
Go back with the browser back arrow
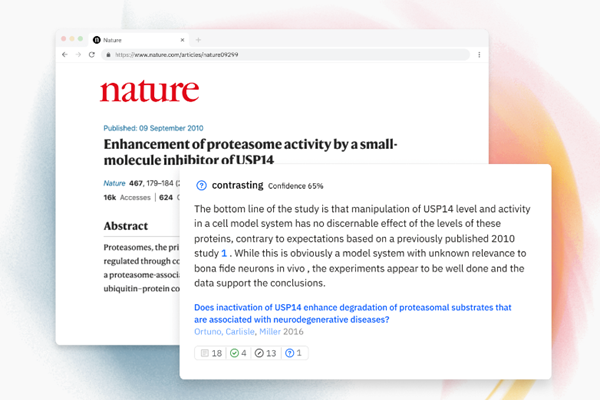coord(65,55)
